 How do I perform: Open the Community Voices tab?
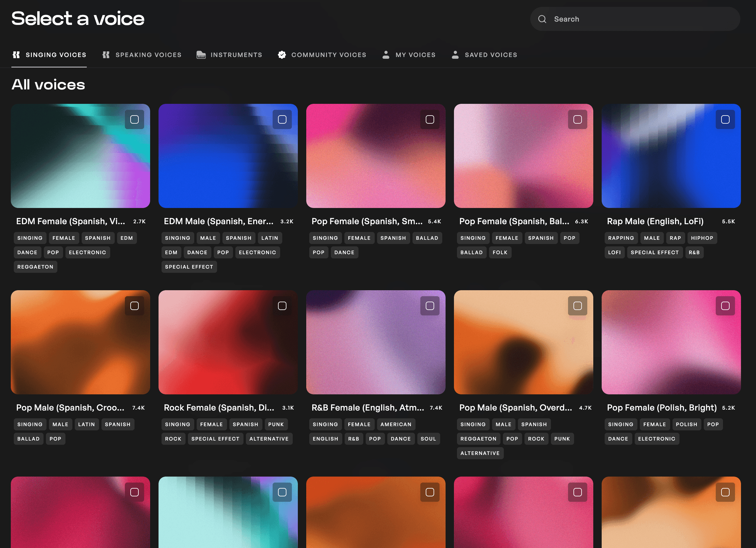(x=322, y=55)
